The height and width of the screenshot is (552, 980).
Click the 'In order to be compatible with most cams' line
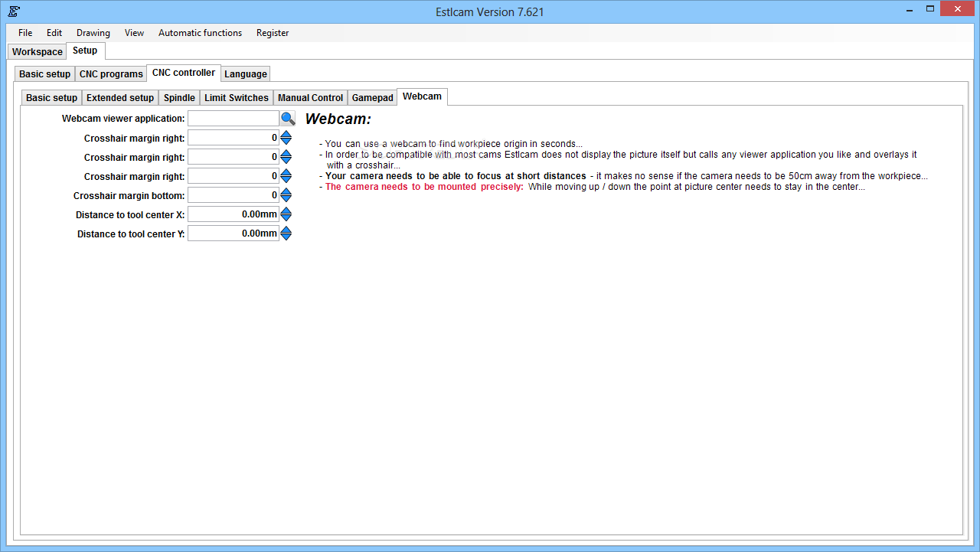pos(618,155)
